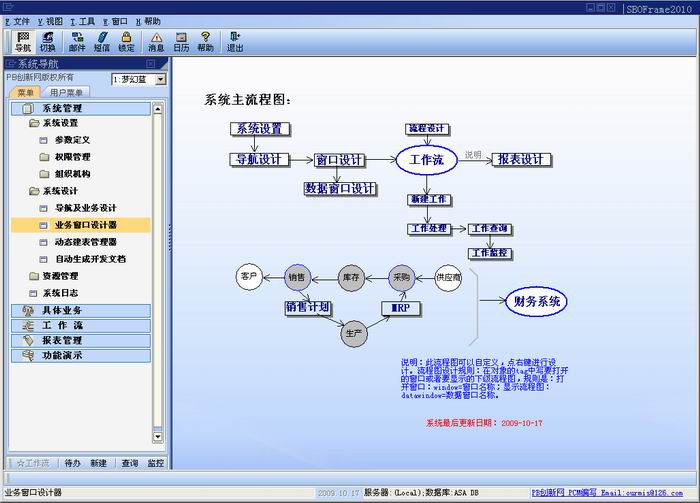Open the PB创新网 PCM编写 email link
700x503 pixels.
607,493
